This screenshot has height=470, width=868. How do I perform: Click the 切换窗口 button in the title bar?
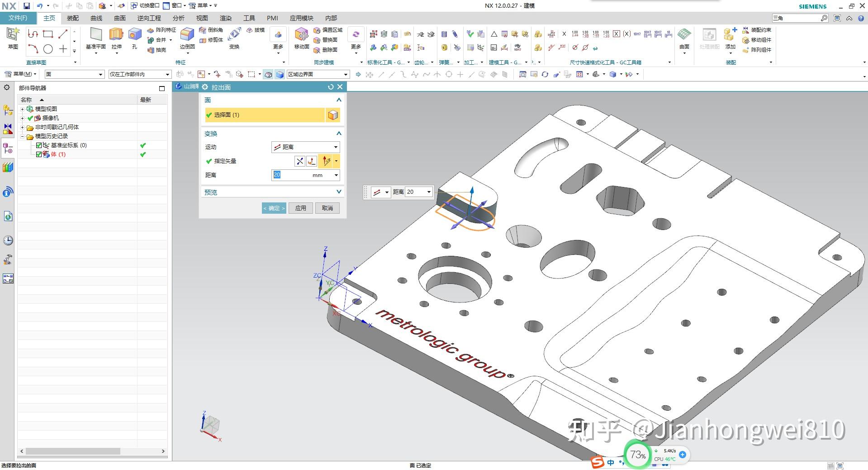146,6
